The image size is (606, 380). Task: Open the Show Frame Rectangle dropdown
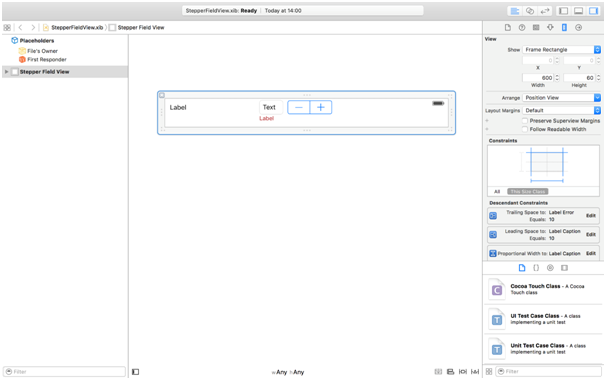tap(562, 49)
